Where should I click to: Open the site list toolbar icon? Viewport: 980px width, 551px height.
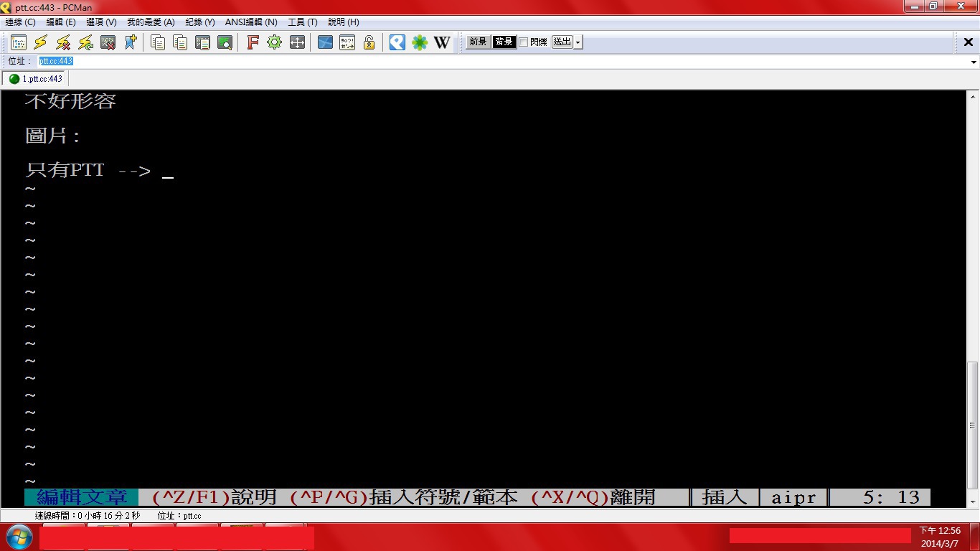click(18, 42)
